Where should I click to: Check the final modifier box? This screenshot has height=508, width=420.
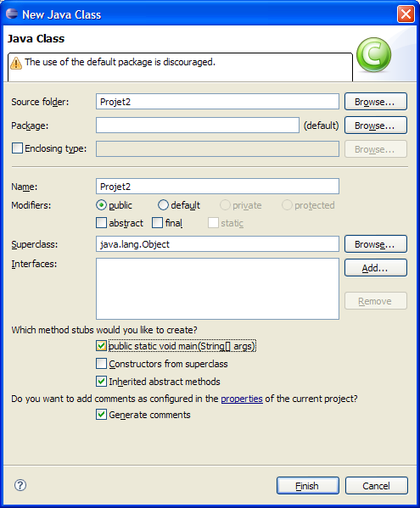click(157, 223)
